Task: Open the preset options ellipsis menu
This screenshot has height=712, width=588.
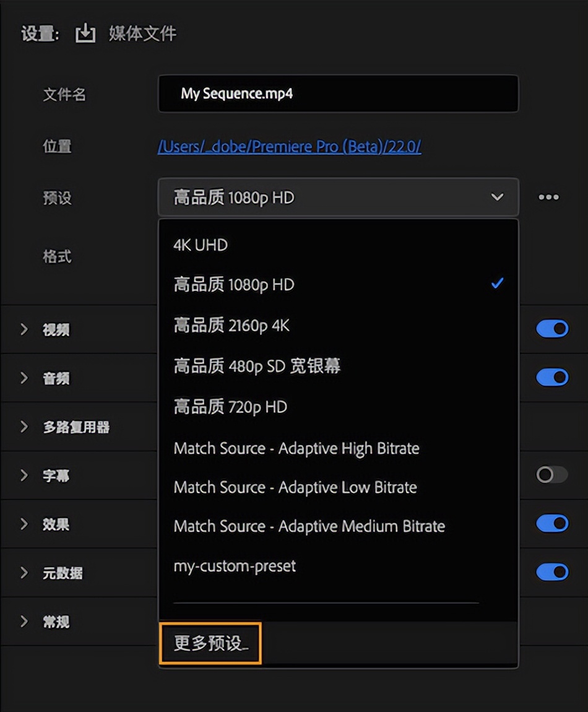Action: click(550, 197)
